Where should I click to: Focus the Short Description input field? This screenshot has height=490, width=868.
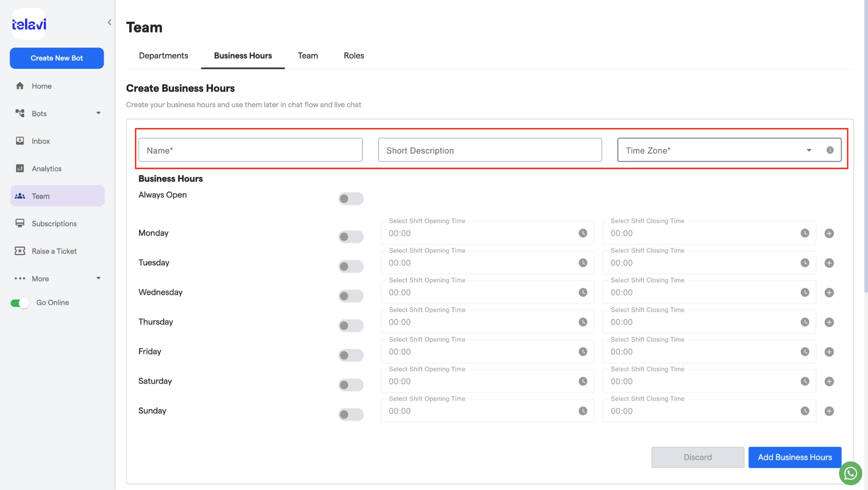click(490, 150)
